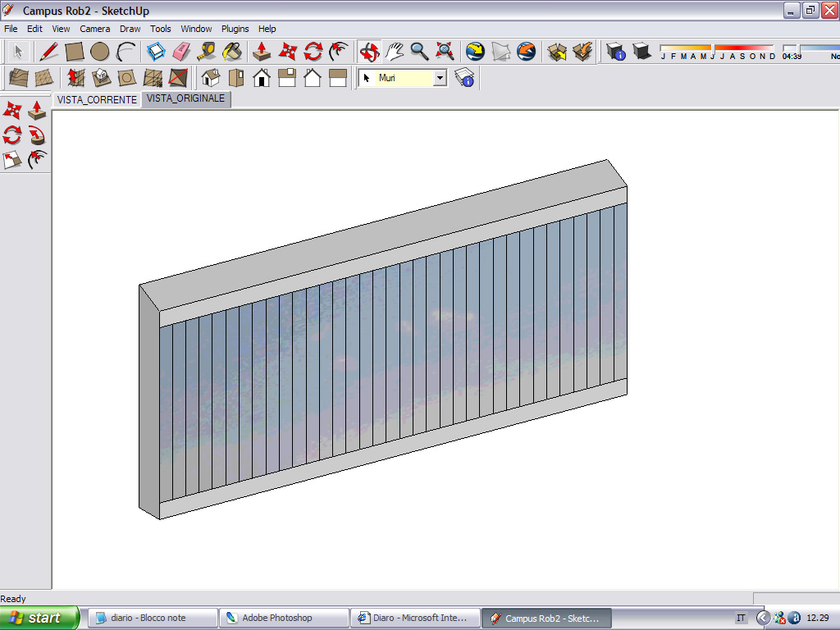Image resolution: width=840 pixels, height=630 pixels.
Task: Select Rotate in the left tool panel
Action: tap(12, 135)
